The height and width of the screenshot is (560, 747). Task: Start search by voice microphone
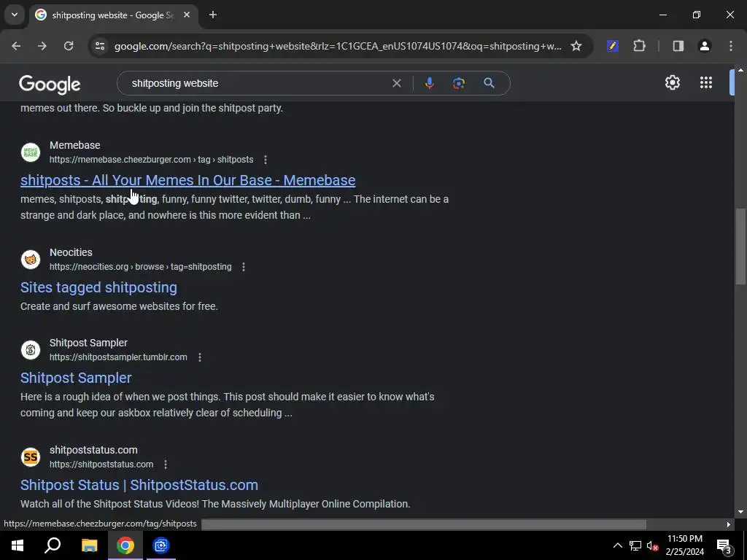pos(429,83)
